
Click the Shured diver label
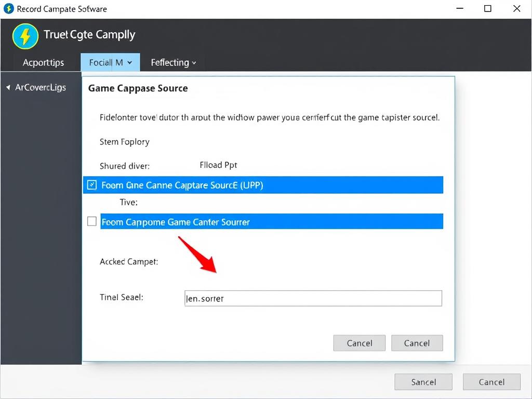[x=125, y=166]
